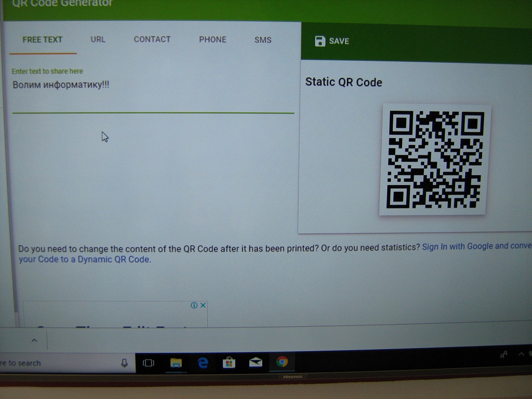Expand the downloads bar chevron
532x399 pixels.
pyautogui.click(x=34, y=341)
